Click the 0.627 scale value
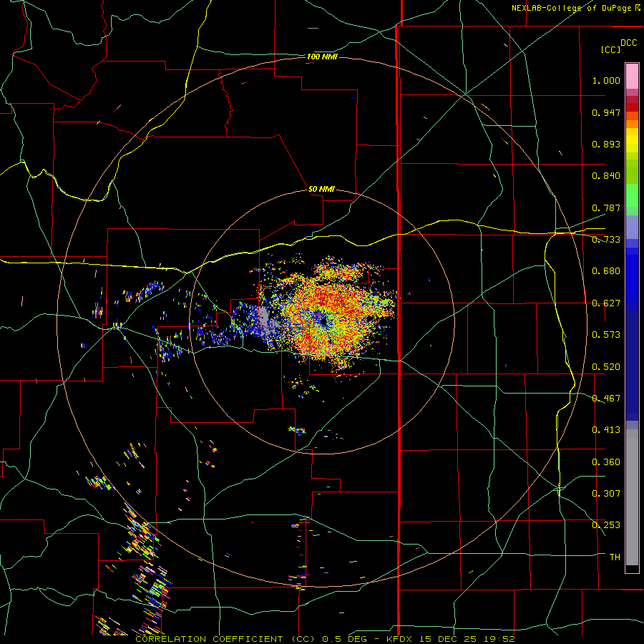The image size is (644, 644). (606, 303)
